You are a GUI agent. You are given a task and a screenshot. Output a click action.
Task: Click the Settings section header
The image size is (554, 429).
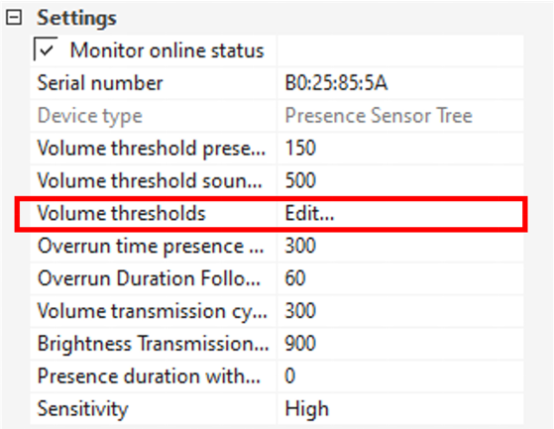pyautogui.click(x=77, y=18)
